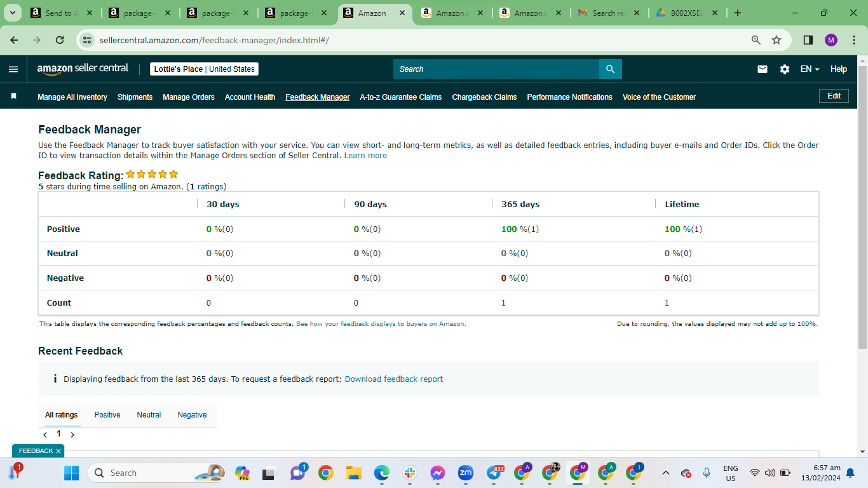Show hidden system tray icons

point(665,473)
